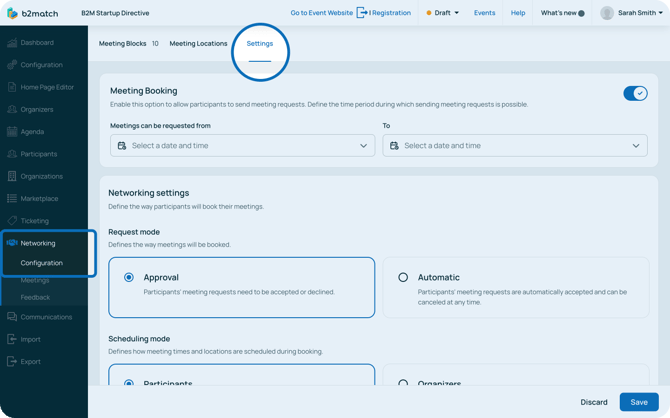Click the Agenda calendar icon
Viewport: 670px width, 418px height.
coord(12,131)
